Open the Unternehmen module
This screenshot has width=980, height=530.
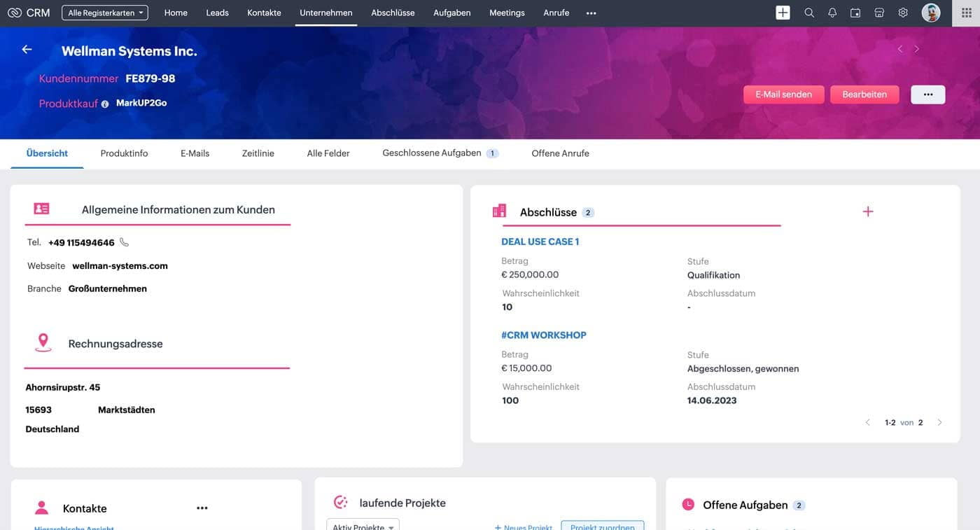(326, 13)
